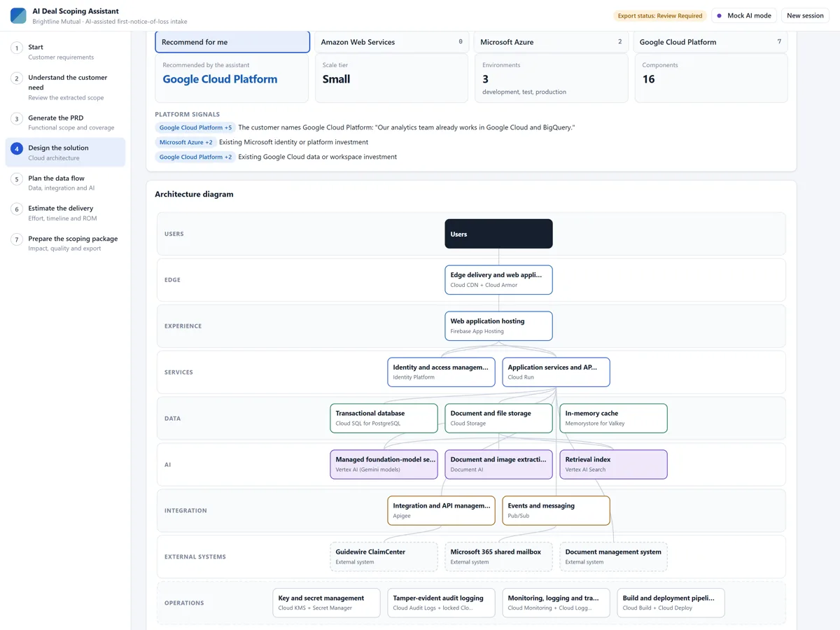Image resolution: width=840 pixels, height=630 pixels.
Task: Click development, test, production text
Action: pos(524,92)
